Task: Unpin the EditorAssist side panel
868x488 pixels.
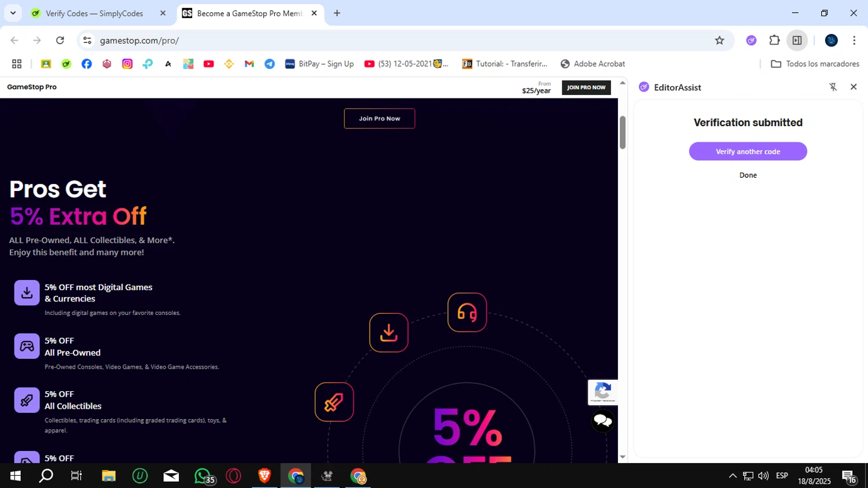Action: (x=833, y=87)
